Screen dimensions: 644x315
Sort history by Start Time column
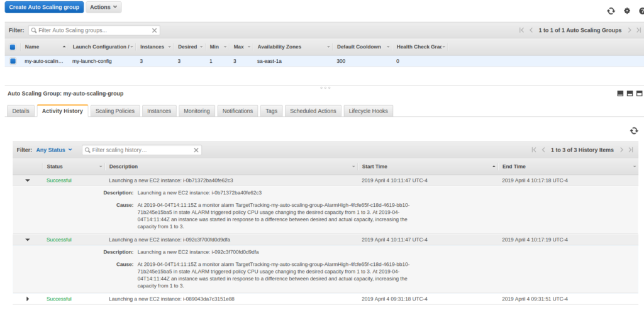pyautogui.click(x=374, y=167)
